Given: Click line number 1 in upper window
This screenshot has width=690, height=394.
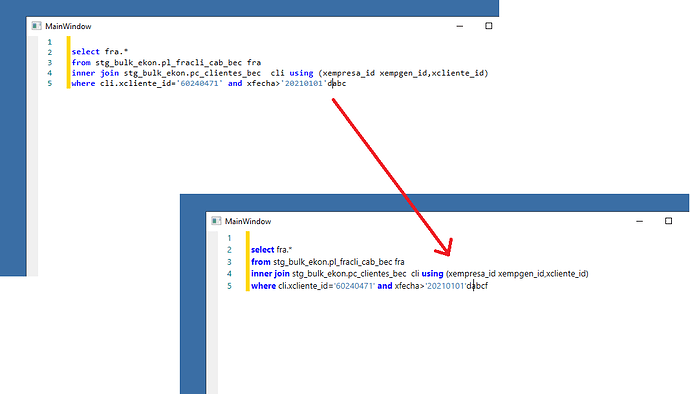Looking at the screenshot, I should point(50,42).
